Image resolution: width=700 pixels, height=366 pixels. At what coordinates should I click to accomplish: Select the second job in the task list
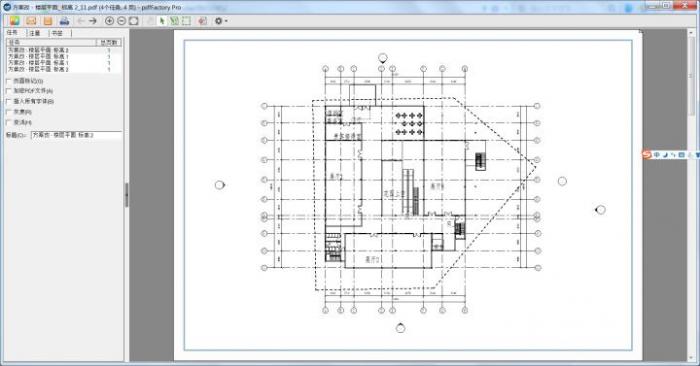click(64, 57)
